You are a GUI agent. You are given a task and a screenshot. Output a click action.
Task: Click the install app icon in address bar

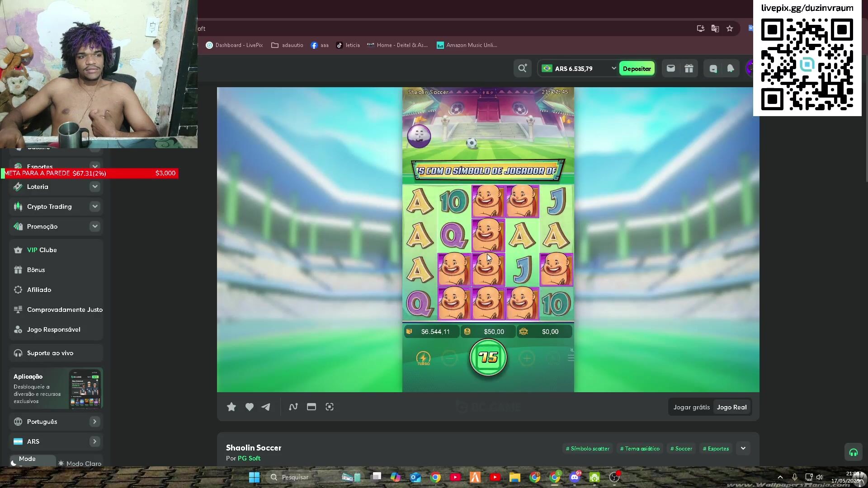[700, 28]
